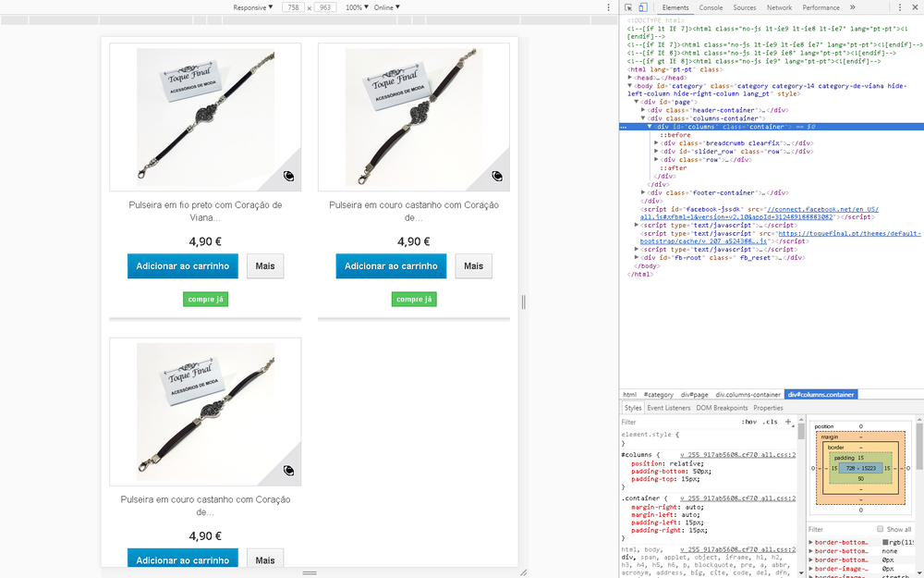Open the Properties sidebar tab
Viewport: 924px width, 578px height.
[x=768, y=408]
